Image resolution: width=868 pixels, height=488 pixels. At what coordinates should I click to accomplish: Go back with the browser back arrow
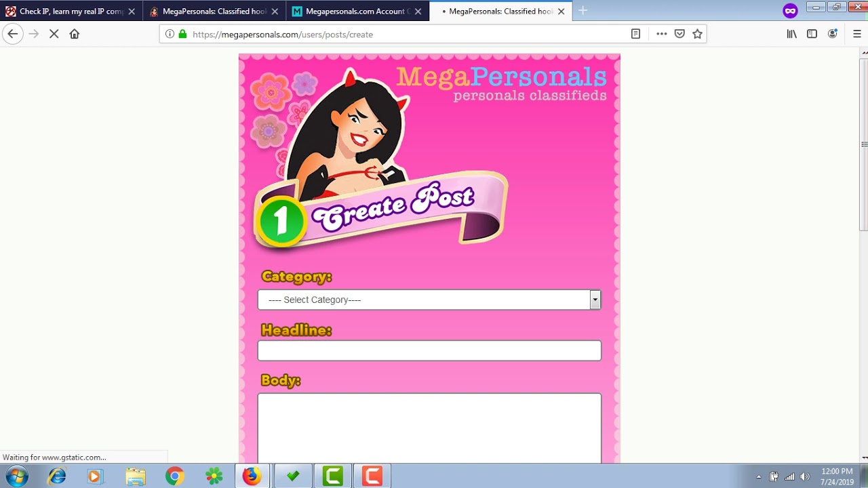click(x=13, y=34)
